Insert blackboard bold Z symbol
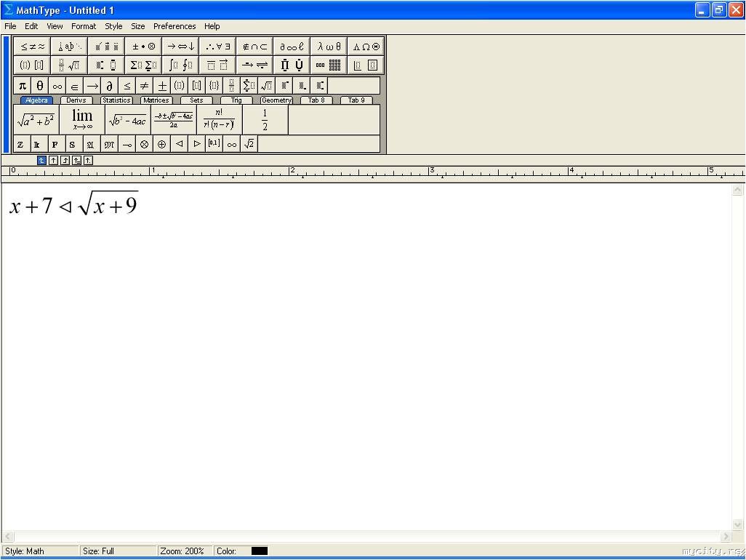The image size is (746, 560). (20, 144)
